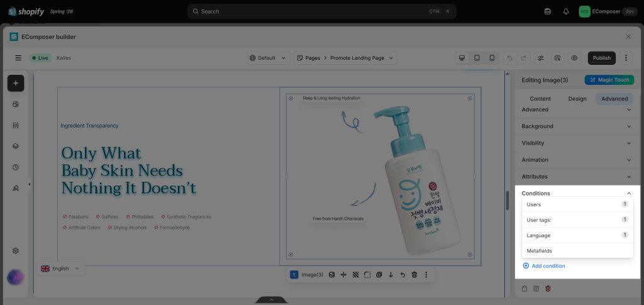
Task: Click the Shopify search field
Action: (x=321, y=11)
